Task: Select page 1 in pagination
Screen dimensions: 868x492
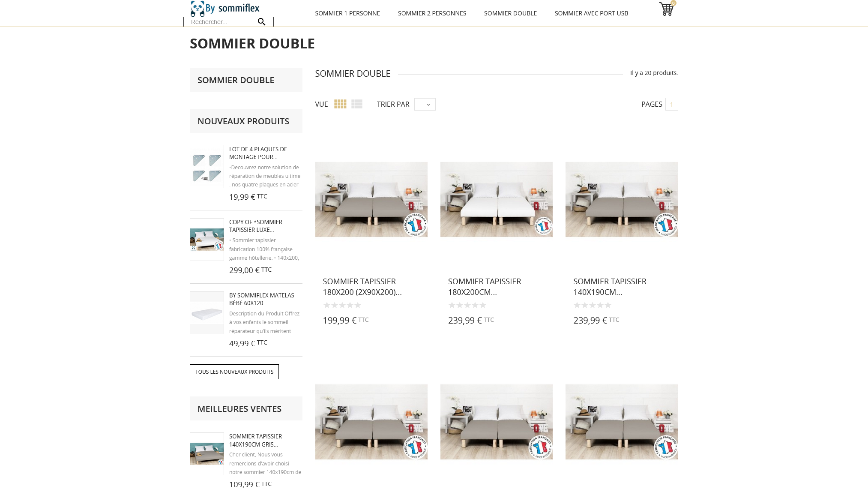Action: coord(671,104)
